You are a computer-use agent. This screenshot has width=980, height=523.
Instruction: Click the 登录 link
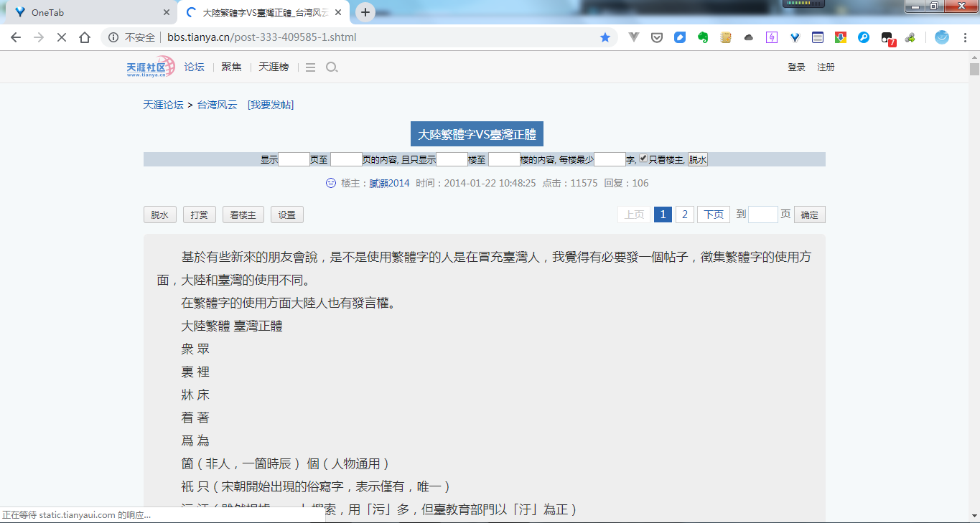[796, 67]
